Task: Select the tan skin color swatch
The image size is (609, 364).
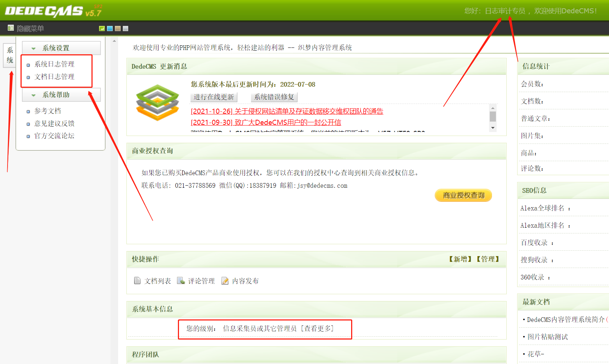Action: click(x=118, y=28)
